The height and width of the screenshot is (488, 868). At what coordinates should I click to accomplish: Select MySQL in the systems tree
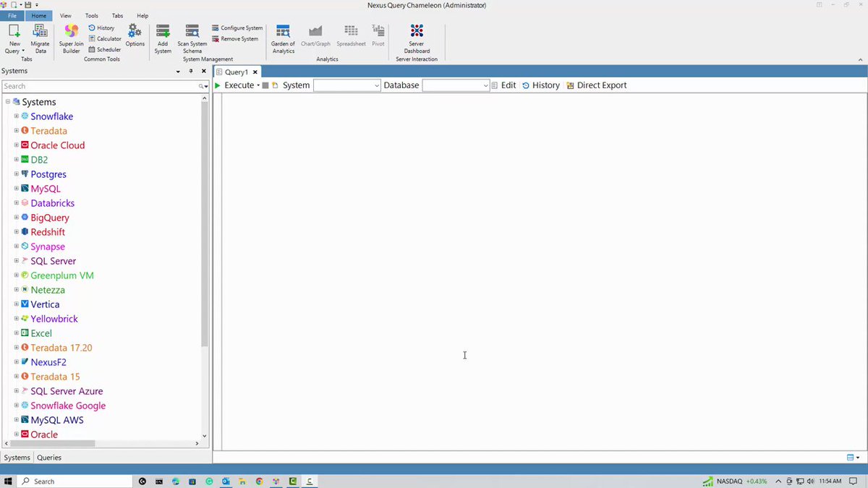pos(46,189)
